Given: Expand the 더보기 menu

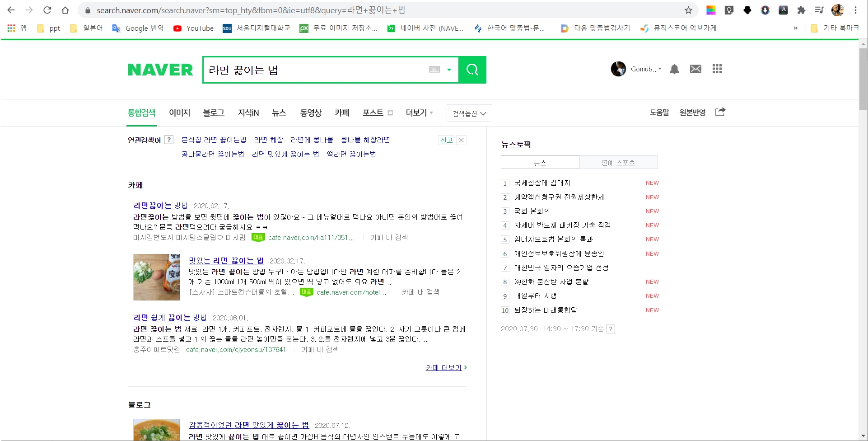Looking at the screenshot, I should pos(420,113).
